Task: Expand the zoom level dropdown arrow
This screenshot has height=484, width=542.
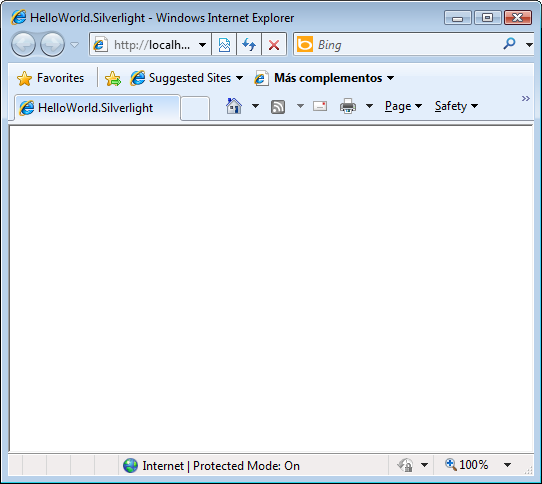Action: click(x=507, y=465)
